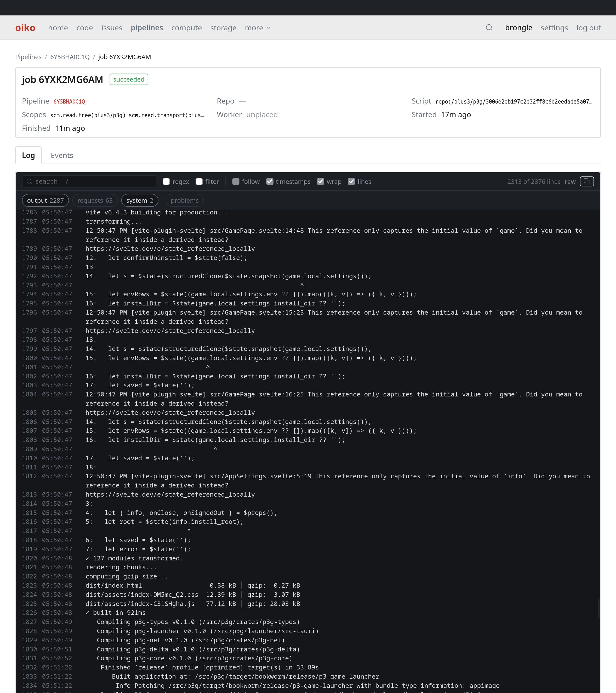Click log line number 1788
Screen dimensions: 616x693
pyautogui.click(x=30, y=231)
